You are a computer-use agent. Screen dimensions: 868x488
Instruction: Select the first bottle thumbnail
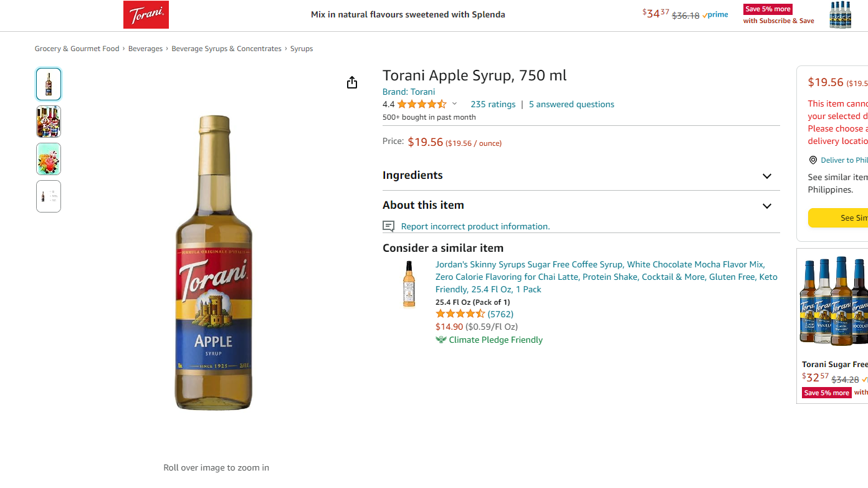click(x=49, y=84)
